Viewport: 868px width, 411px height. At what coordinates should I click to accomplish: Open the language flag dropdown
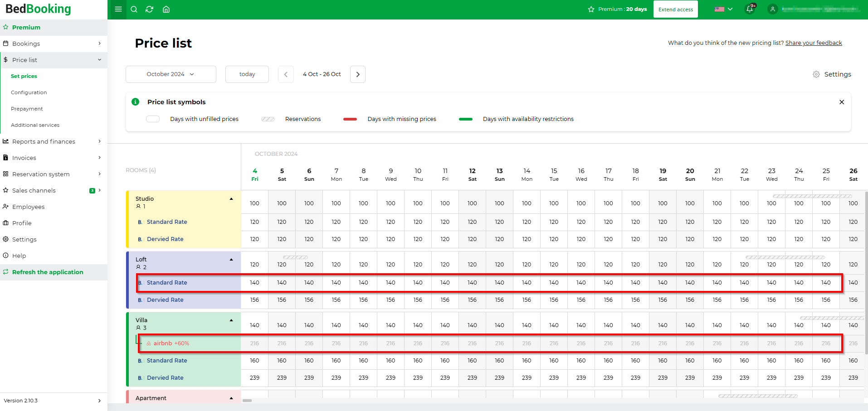coord(723,9)
